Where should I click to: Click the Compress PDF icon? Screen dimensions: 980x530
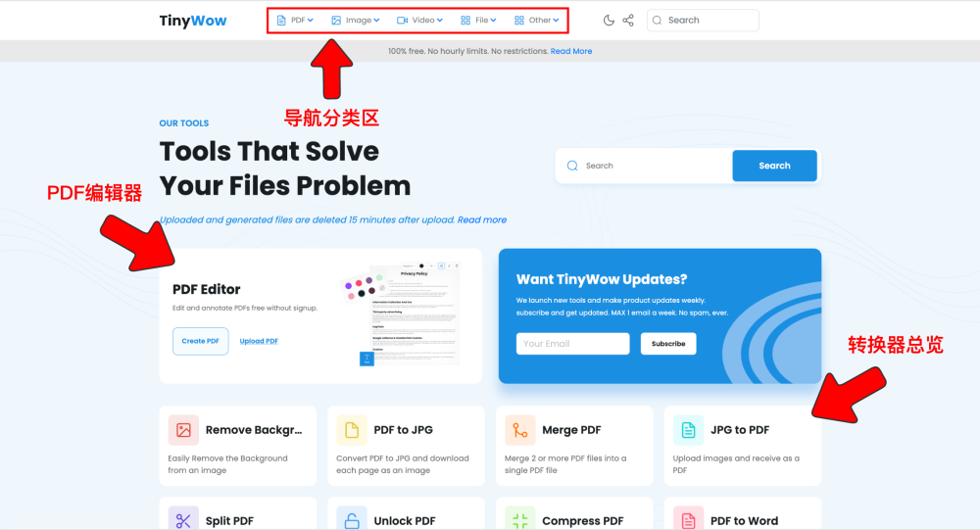point(520,520)
